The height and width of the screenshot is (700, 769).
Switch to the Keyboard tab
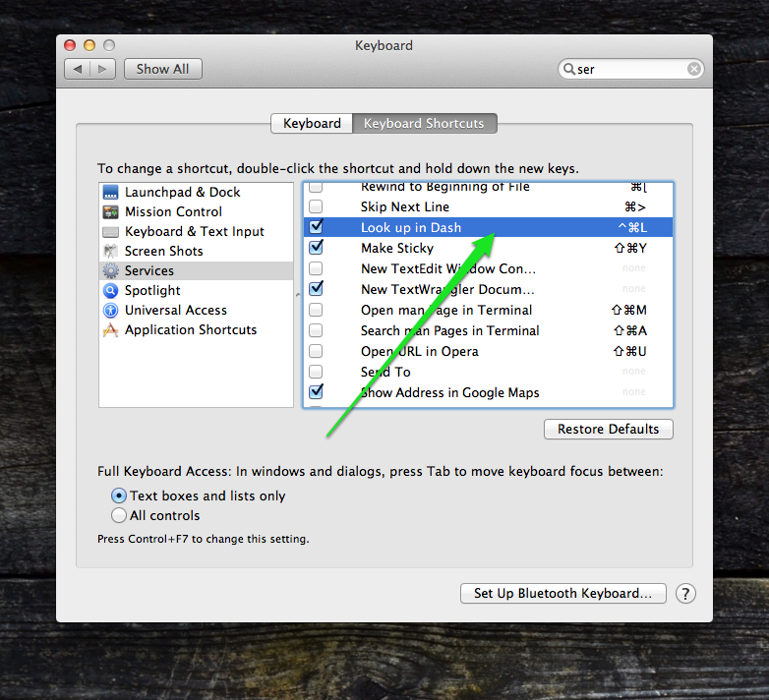[312, 124]
